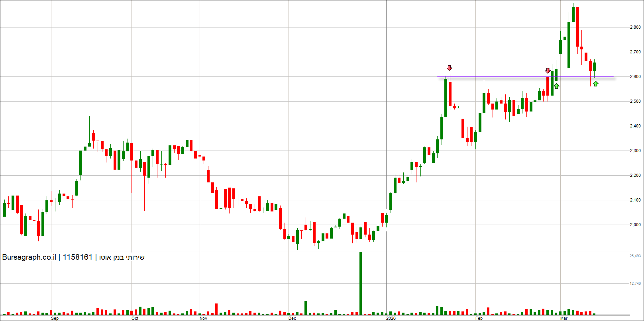This screenshot has height=321, width=644.
Task: Click the security number 1158161
Action: click(x=77, y=257)
